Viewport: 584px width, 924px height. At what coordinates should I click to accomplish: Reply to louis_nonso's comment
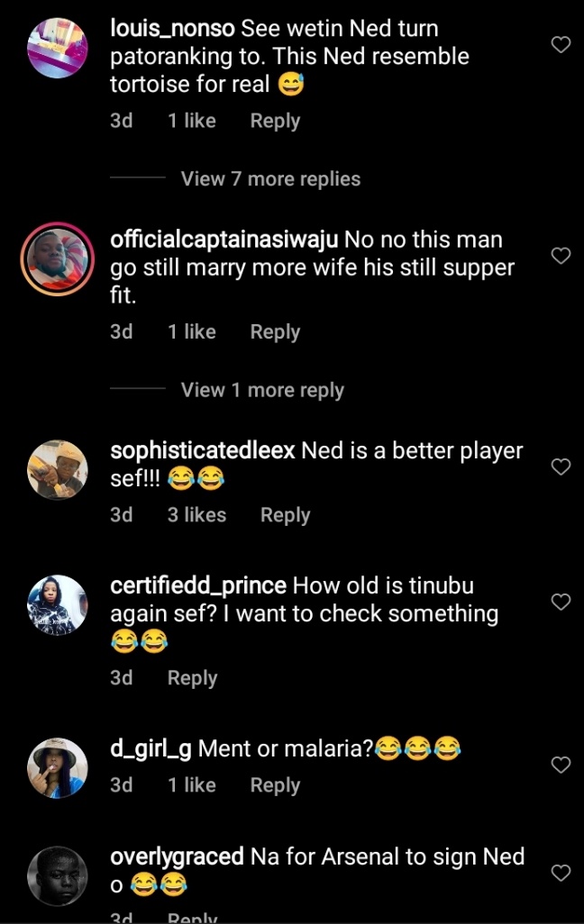[275, 121]
